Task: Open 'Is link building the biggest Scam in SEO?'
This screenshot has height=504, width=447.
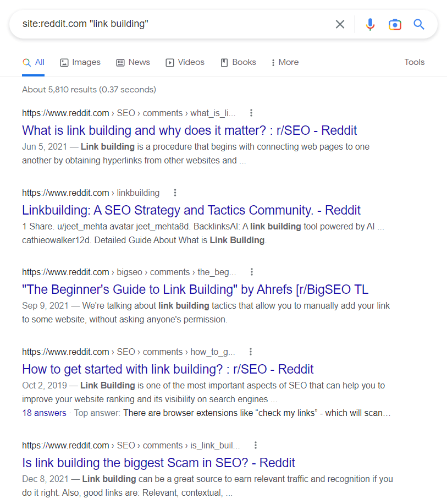Action: (159, 463)
